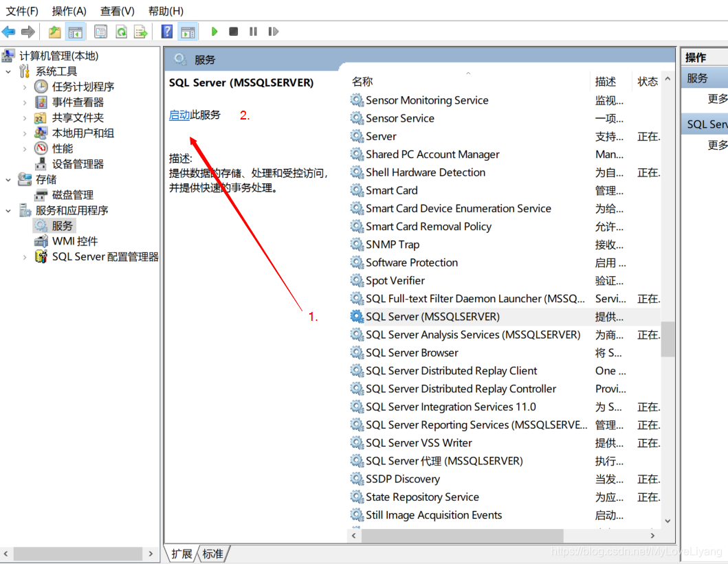Click the Restart Service toolbar button
This screenshot has height=564, width=728.
[273, 32]
